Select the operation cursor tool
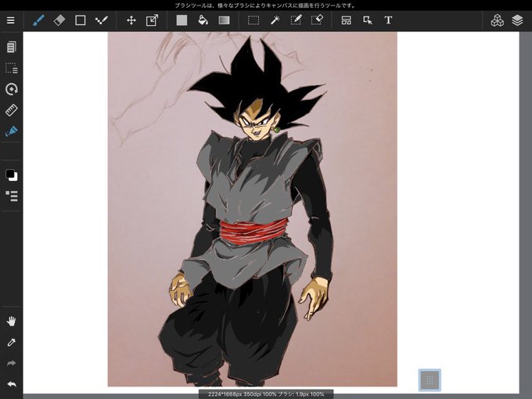Viewport: 532px width, 399px height. point(368,20)
